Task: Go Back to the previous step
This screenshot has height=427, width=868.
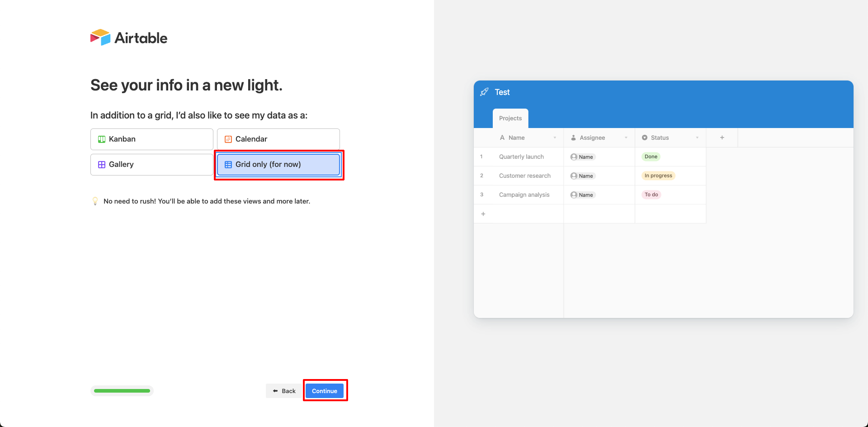Action: pos(284,391)
